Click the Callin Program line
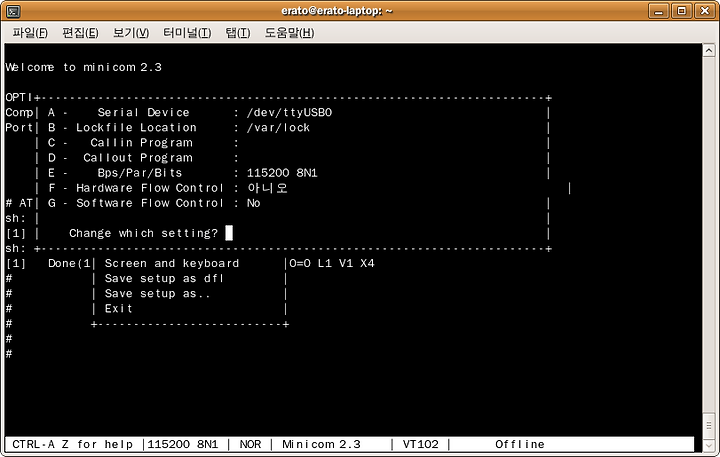720x457 pixels. pos(143,143)
